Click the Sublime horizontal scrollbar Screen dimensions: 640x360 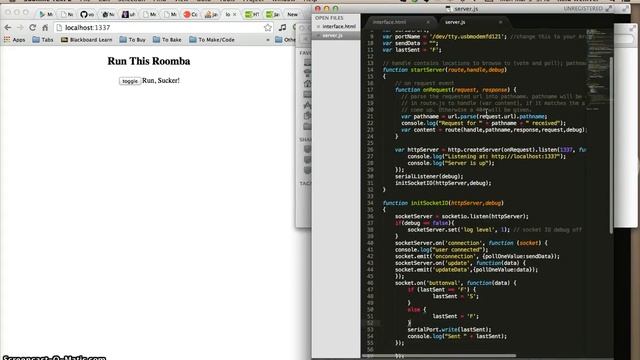click(439, 356)
